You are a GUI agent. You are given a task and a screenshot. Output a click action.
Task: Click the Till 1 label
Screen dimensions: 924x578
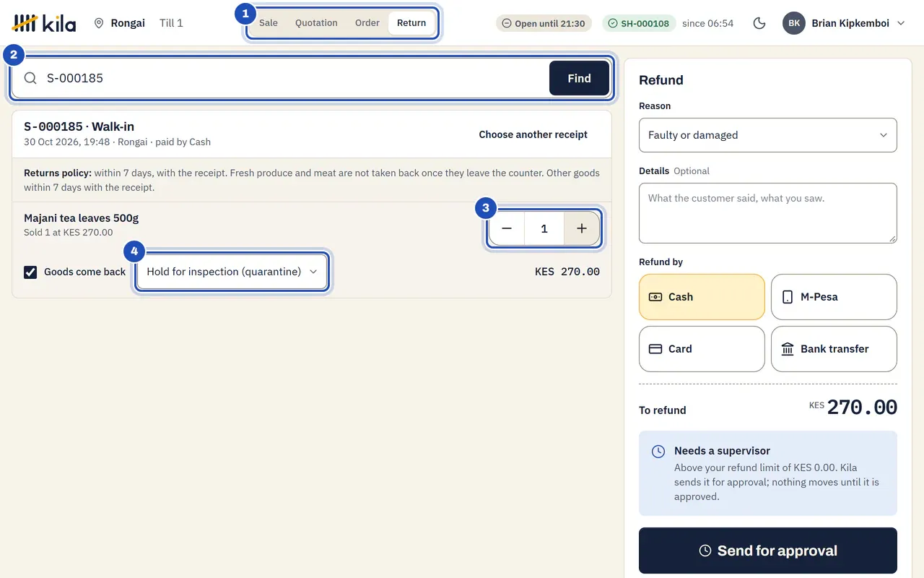pyautogui.click(x=171, y=23)
